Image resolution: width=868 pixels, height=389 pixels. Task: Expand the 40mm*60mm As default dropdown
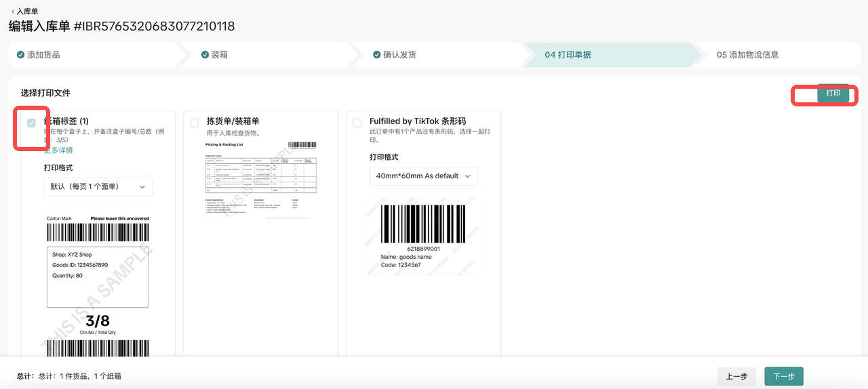pyautogui.click(x=424, y=176)
